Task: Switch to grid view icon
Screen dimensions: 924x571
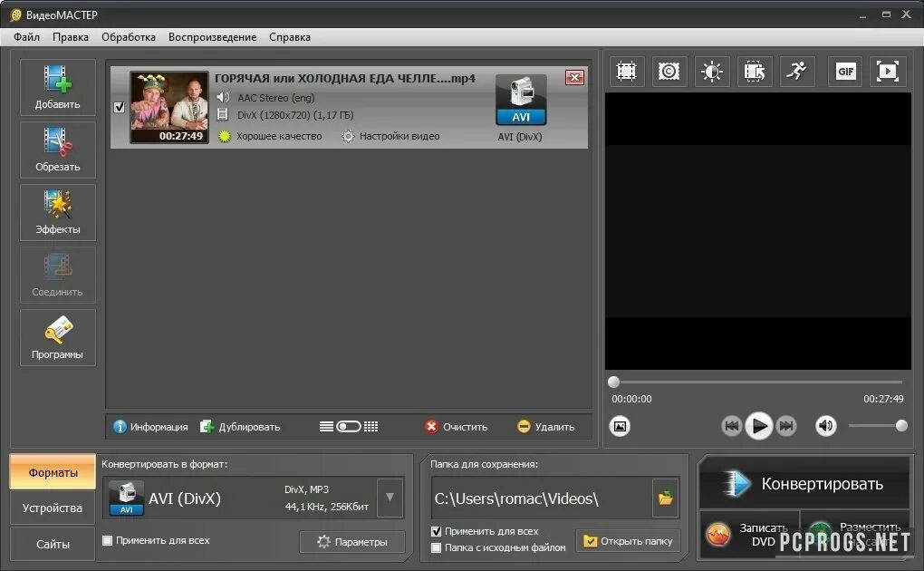Action: pyautogui.click(x=371, y=427)
